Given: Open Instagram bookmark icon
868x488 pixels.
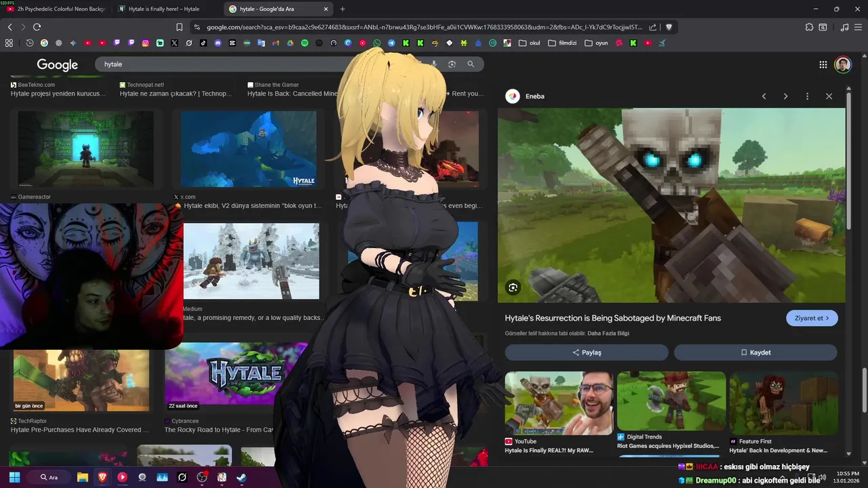Looking at the screenshot, I should click(x=145, y=43).
